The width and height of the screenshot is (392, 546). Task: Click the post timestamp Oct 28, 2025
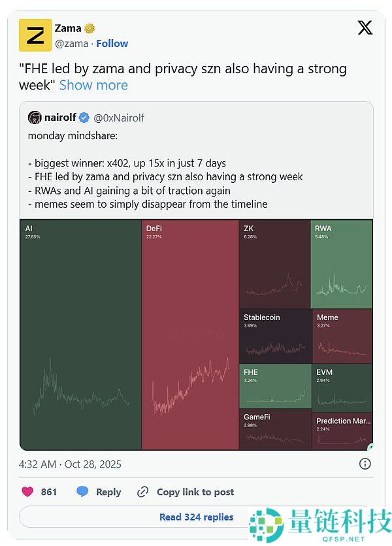point(70,464)
